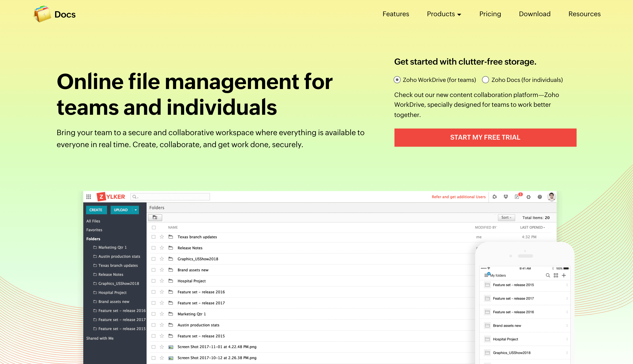Click the help question mark icon
633x364 pixels.
540,197
